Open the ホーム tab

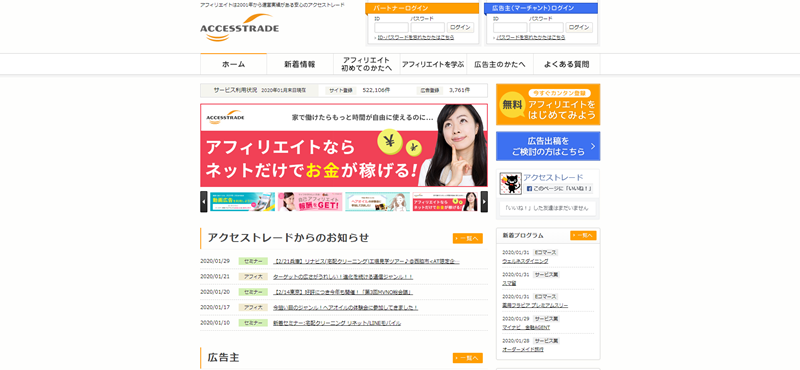tap(233, 64)
